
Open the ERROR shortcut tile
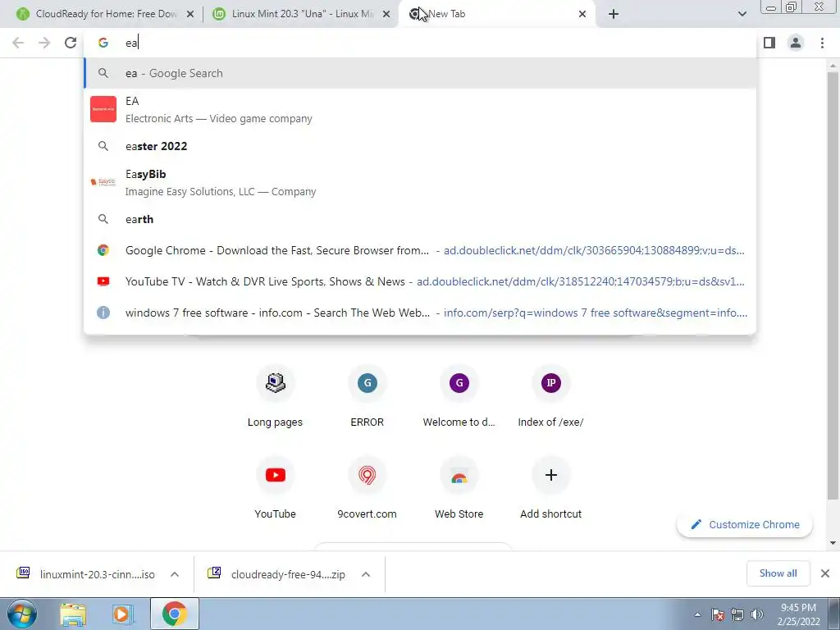pos(367,395)
